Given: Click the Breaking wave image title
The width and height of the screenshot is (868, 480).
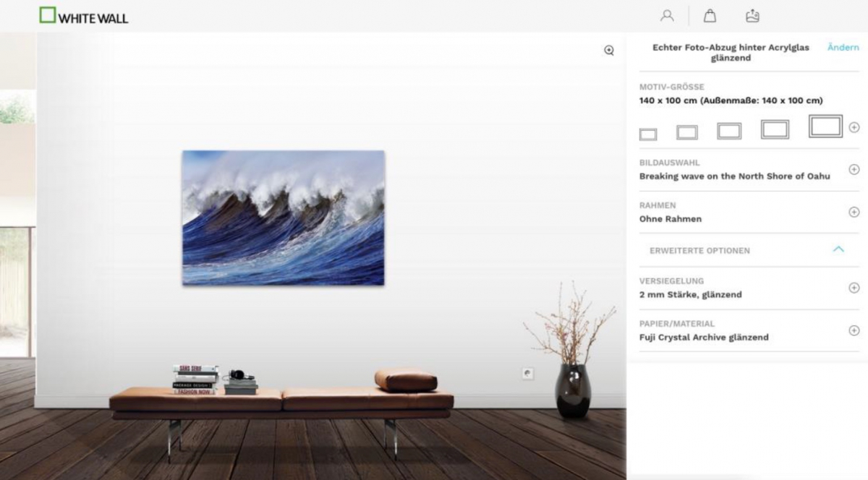Looking at the screenshot, I should (x=734, y=176).
